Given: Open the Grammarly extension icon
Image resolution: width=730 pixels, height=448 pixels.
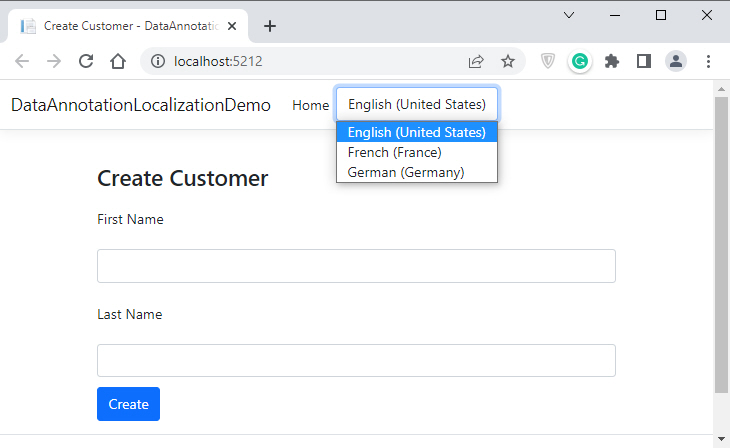Looking at the screenshot, I should point(580,61).
